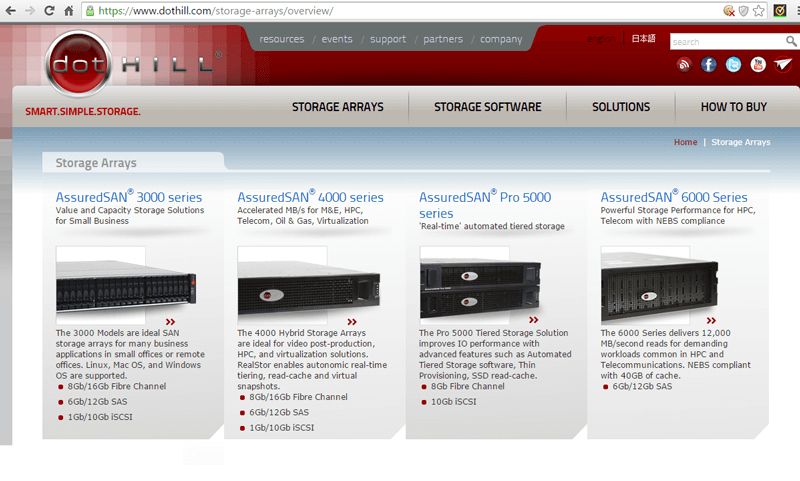The height and width of the screenshot is (481, 800).
Task: Open the RSS feed icon
Action: click(x=684, y=64)
